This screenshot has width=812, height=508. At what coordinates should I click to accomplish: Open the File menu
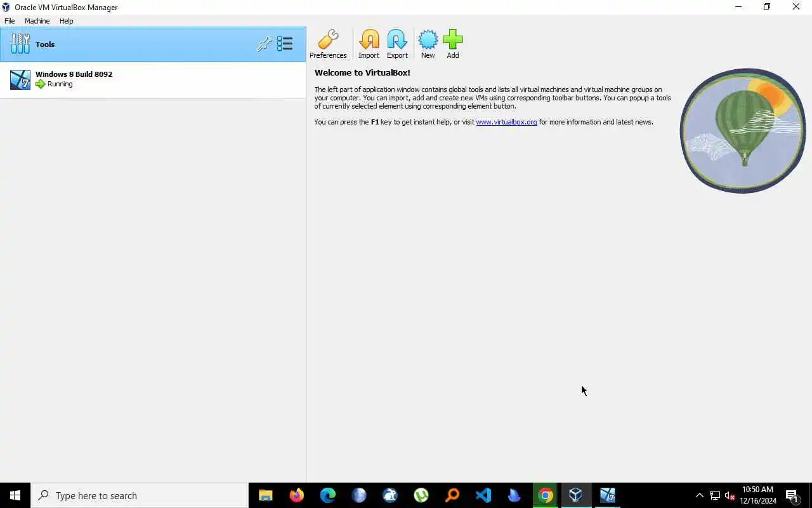10,21
